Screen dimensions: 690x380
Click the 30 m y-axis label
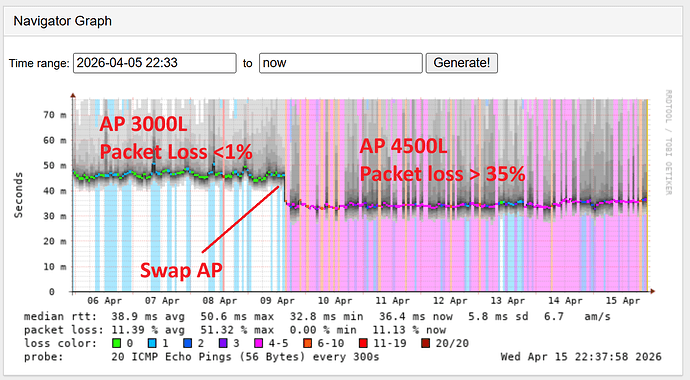click(x=55, y=216)
